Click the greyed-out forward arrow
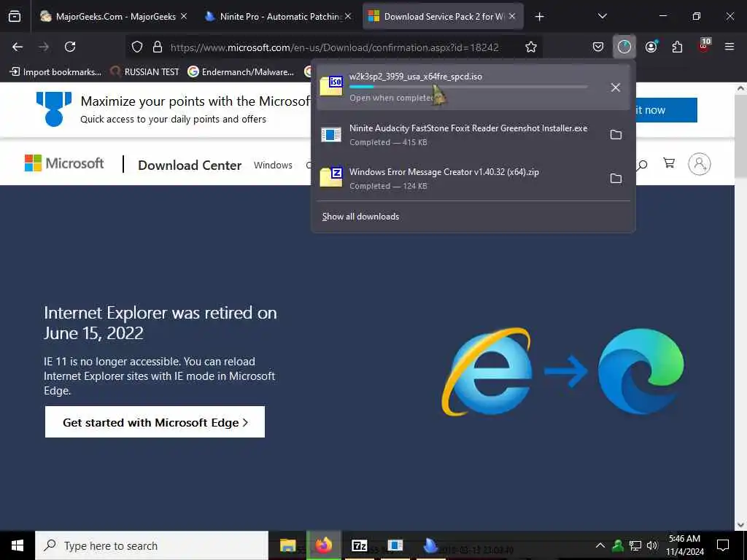747x560 pixels. 44,47
